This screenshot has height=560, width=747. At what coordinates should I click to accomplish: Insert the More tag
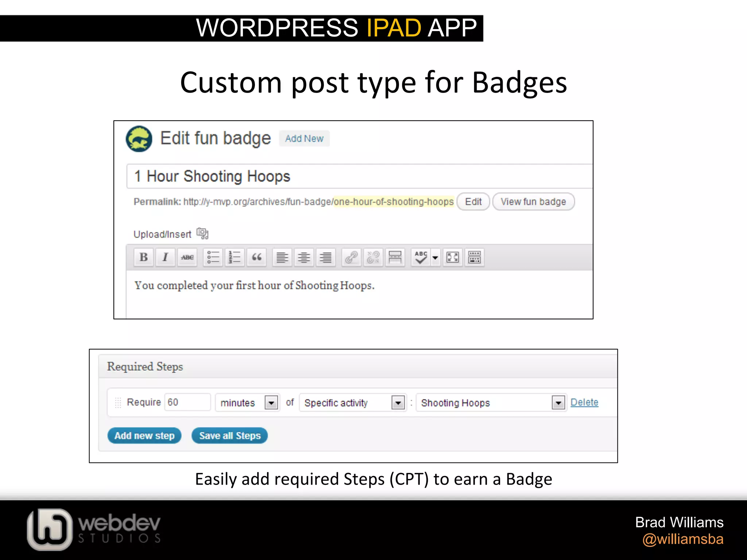click(395, 257)
